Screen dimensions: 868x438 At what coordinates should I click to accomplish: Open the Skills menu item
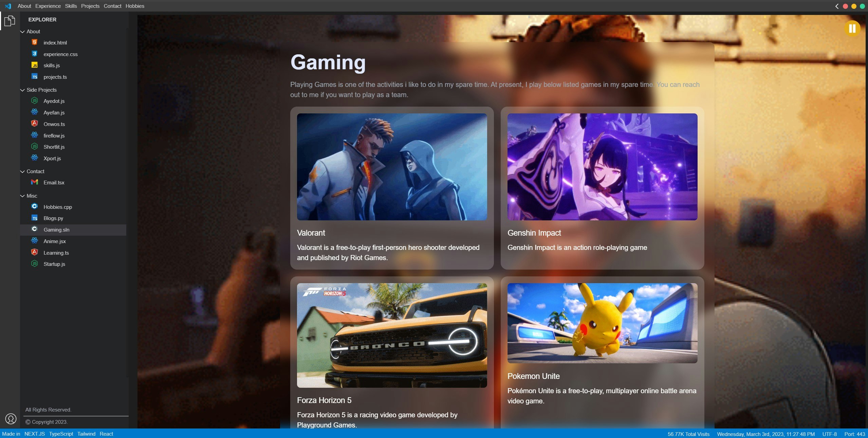coord(71,6)
